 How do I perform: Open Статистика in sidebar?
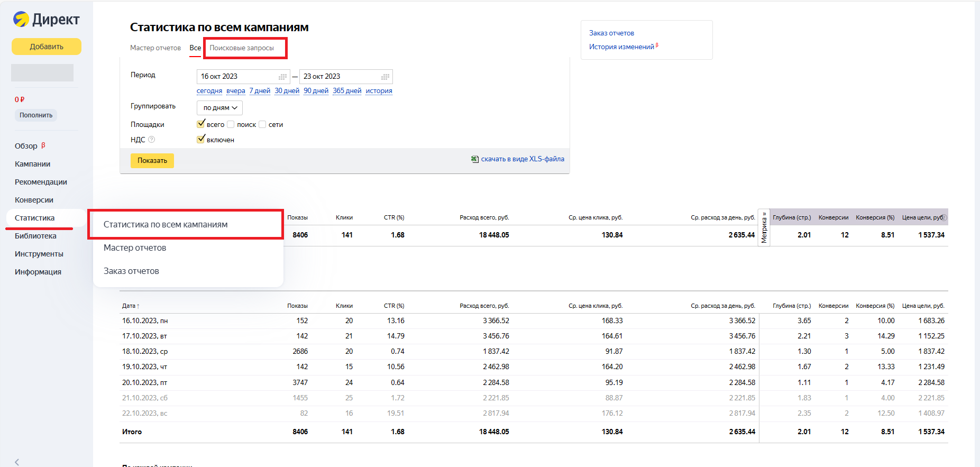tap(34, 218)
